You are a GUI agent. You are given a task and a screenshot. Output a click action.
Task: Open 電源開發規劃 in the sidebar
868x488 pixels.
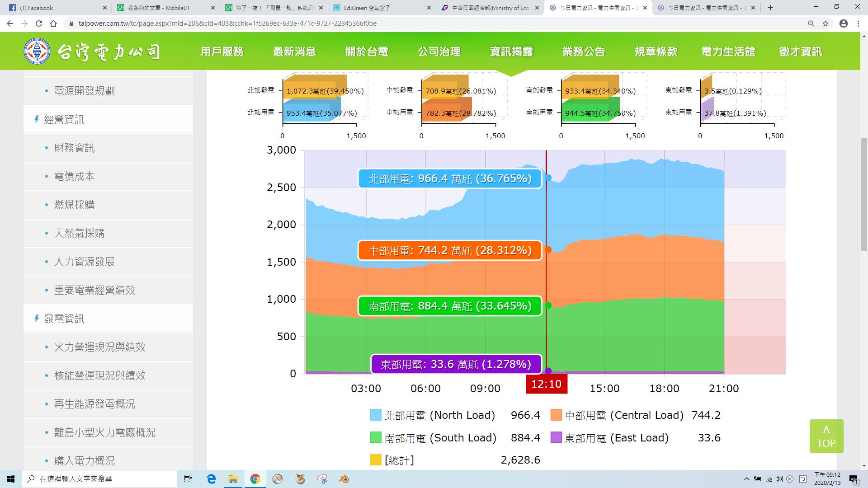point(108,91)
